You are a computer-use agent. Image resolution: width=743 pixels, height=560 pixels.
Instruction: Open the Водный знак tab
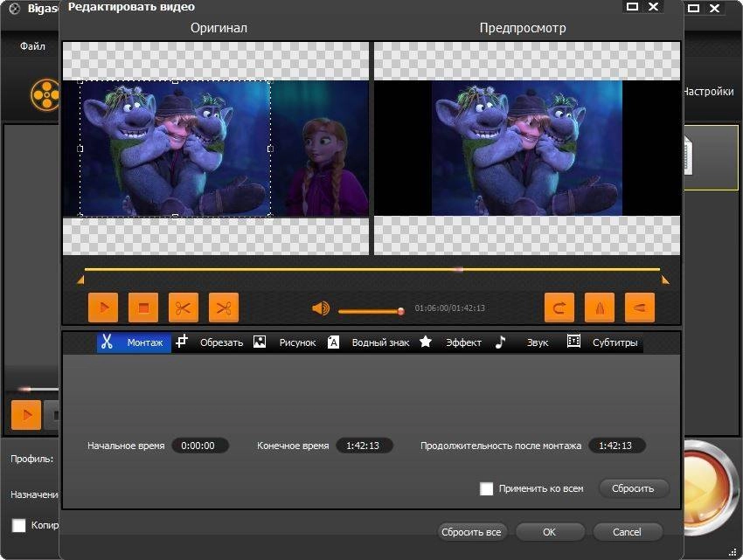[x=369, y=342]
